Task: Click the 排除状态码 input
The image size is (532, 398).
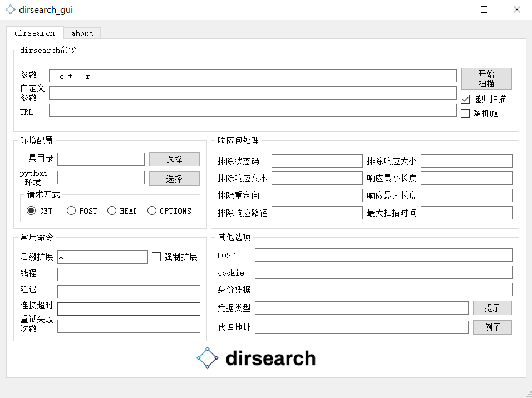Action: (317, 161)
